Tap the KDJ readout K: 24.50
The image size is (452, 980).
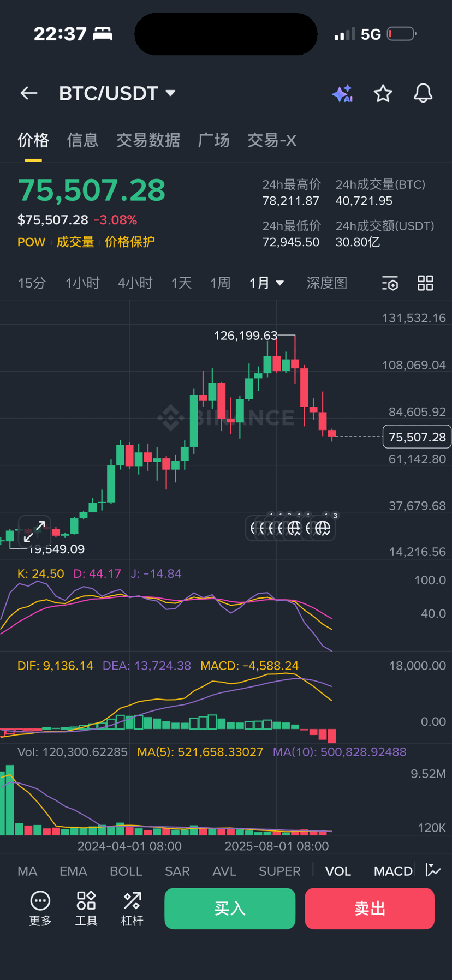click(41, 574)
